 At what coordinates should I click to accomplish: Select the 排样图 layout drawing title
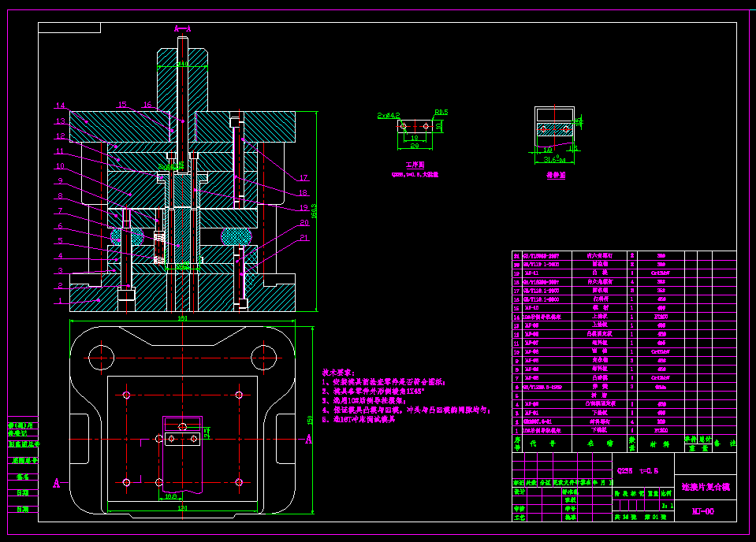pyautogui.click(x=556, y=176)
